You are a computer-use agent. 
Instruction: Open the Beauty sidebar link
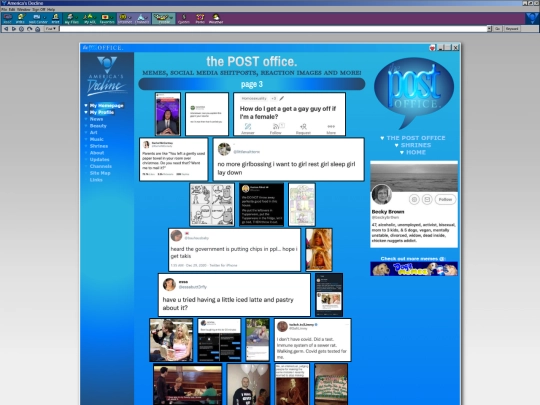tap(98, 126)
